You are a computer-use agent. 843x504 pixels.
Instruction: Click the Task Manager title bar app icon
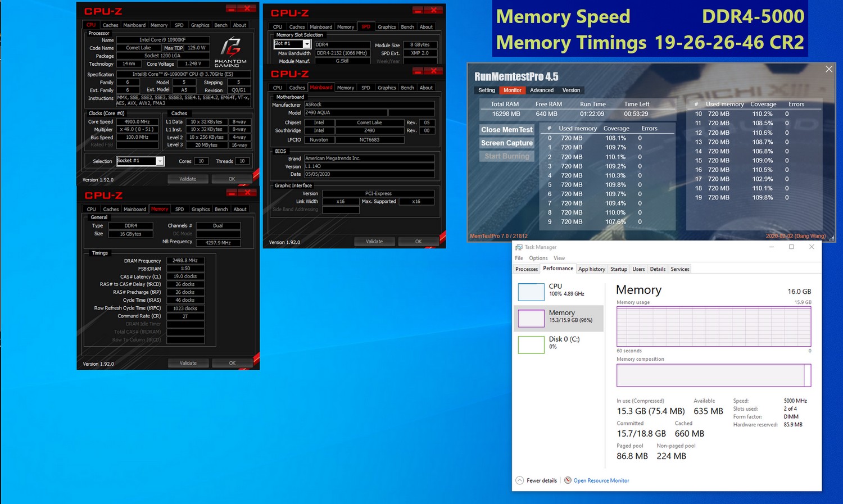click(519, 247)
